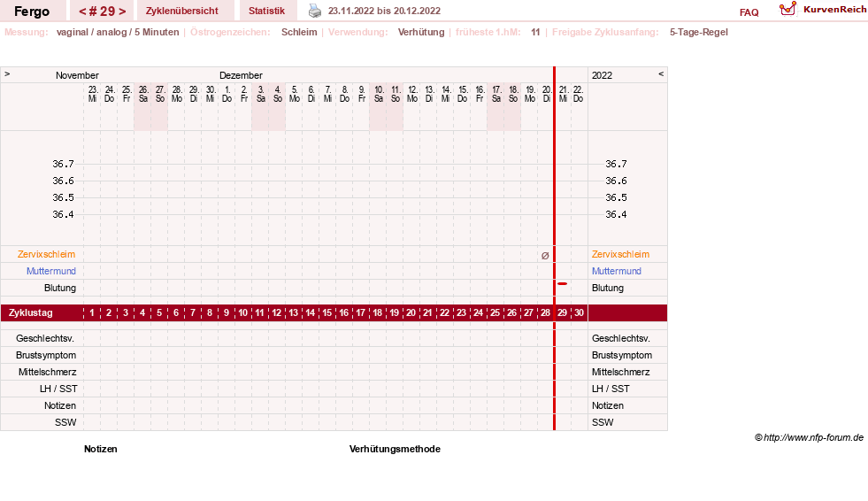The image size is (868, 501).
Task: Go to previous cycle arrow before #29
Action: coord(82,12)
